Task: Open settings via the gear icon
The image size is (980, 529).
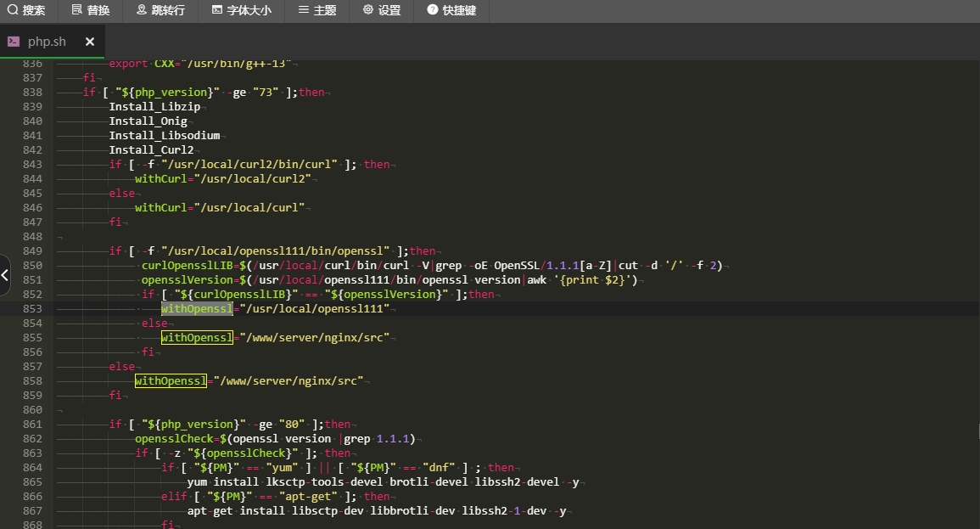Action: pyautogui.click(x=367, y=10)
